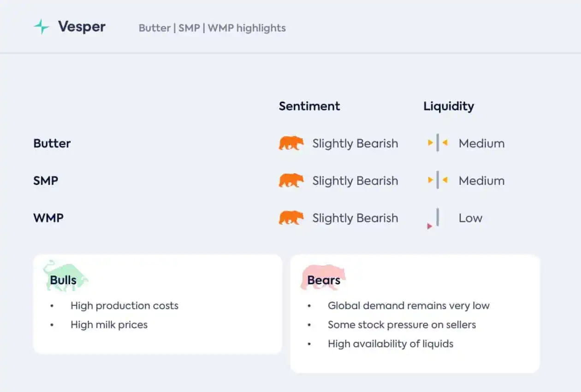Click the High availability of liquids bullet
The height and width of the screenshot is (392, 581).
pyautogui.click(x=391, y=344)
